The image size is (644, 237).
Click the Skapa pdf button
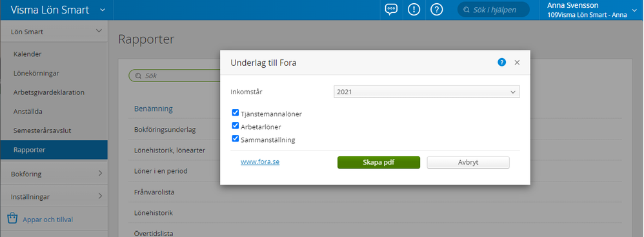[x=379, y=162]
